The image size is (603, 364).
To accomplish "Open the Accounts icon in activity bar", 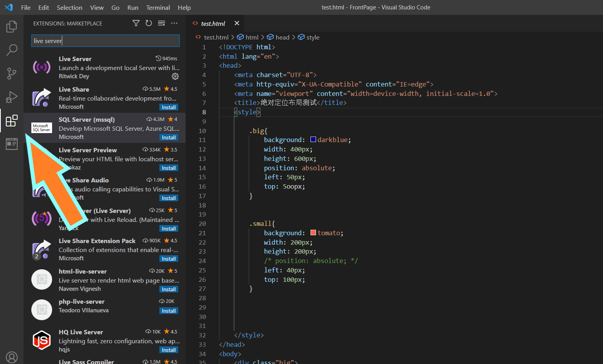I will tap(12, 357).
